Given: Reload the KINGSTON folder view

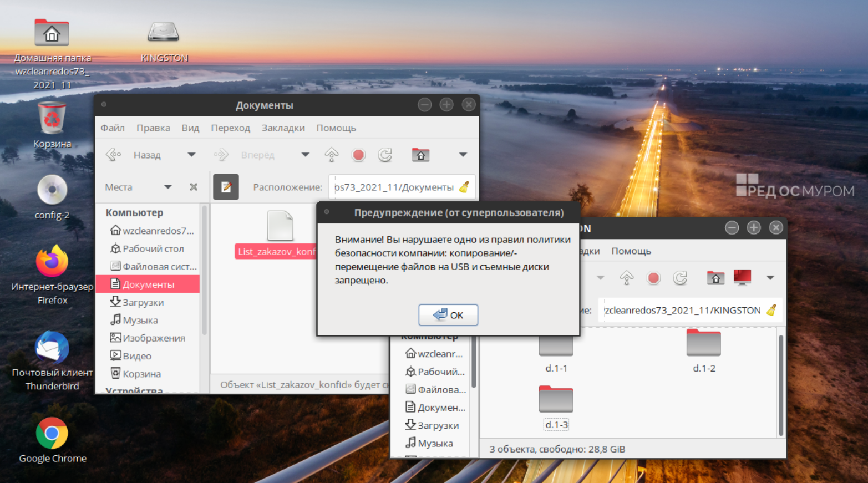Looking at the screenshot, I should point(680,277).
